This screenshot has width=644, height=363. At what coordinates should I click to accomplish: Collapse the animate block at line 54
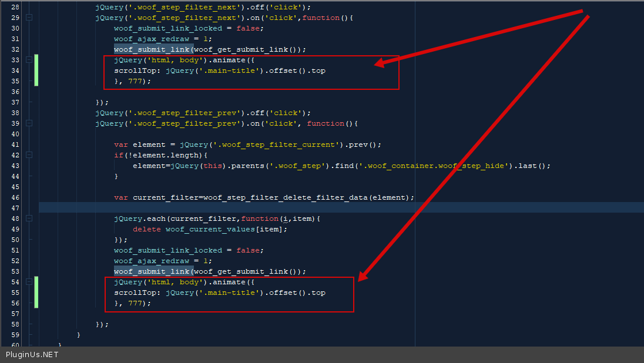coord(29,282)
